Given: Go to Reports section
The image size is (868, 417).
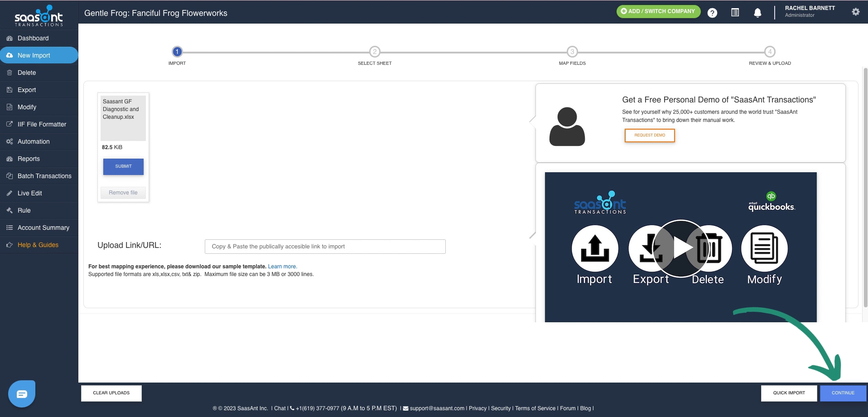Looking at the screenshot, I should [x=39, y=159].
